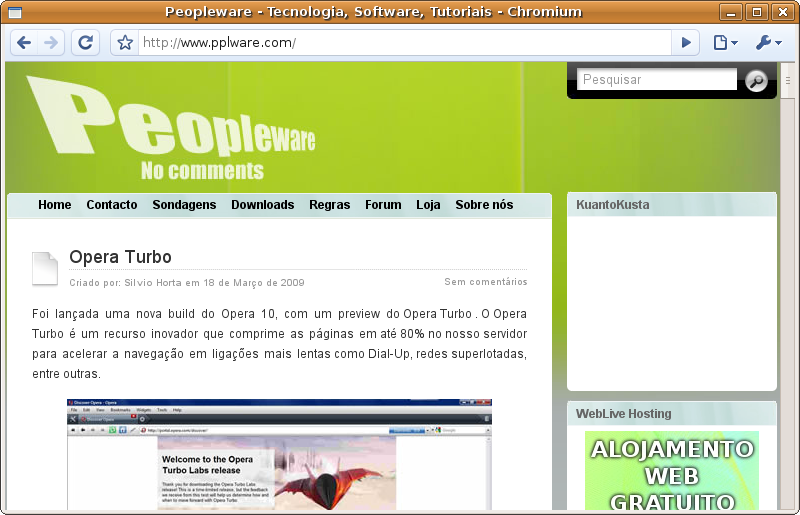Click the Alojamento Web Gratuito banner
This screenshot has width=800, height=515.
(672, 471)
